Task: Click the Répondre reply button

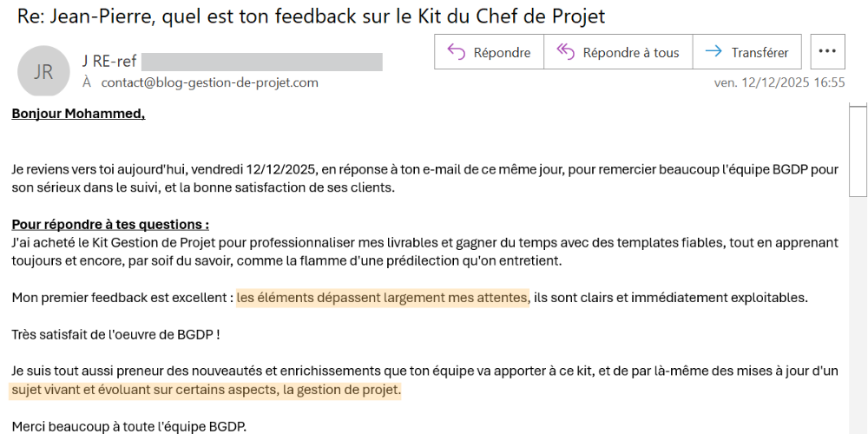Action: tap(490, 52)
